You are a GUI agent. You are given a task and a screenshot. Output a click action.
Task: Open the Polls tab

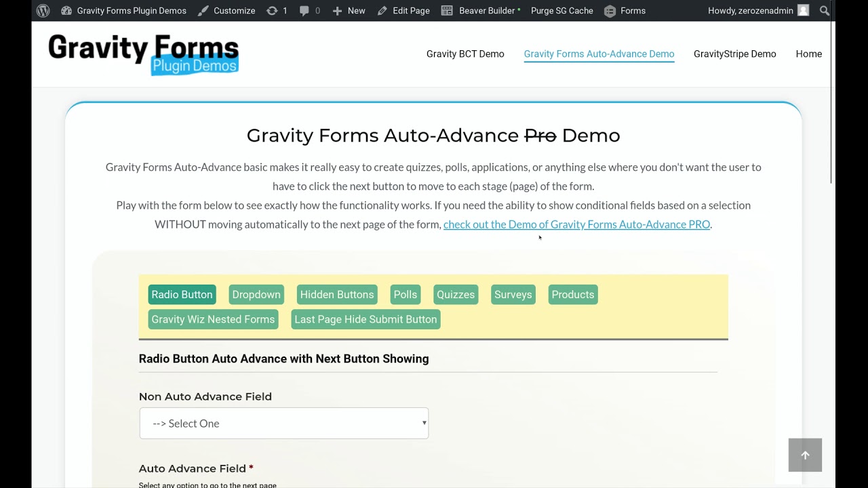[406, 295]
